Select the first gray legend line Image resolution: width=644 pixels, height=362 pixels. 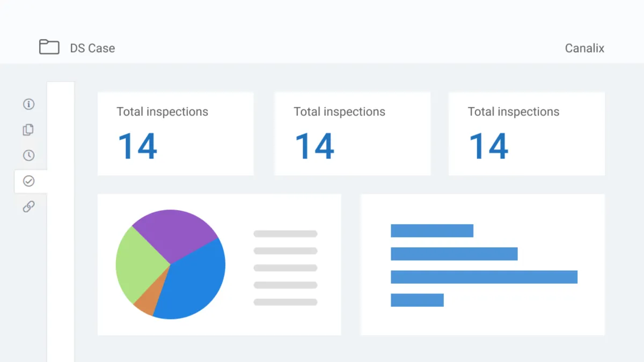[286, 234]
